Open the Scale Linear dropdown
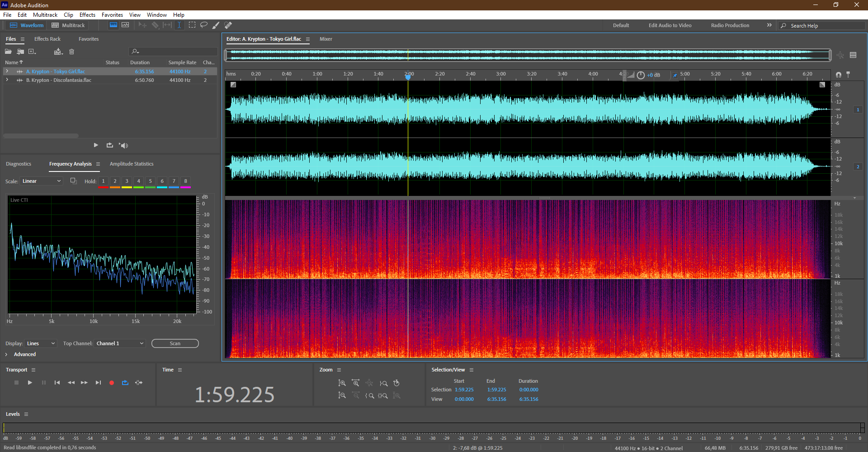Image resolution: width=868 pixels, height=452 pixels. tap(42, 181)
